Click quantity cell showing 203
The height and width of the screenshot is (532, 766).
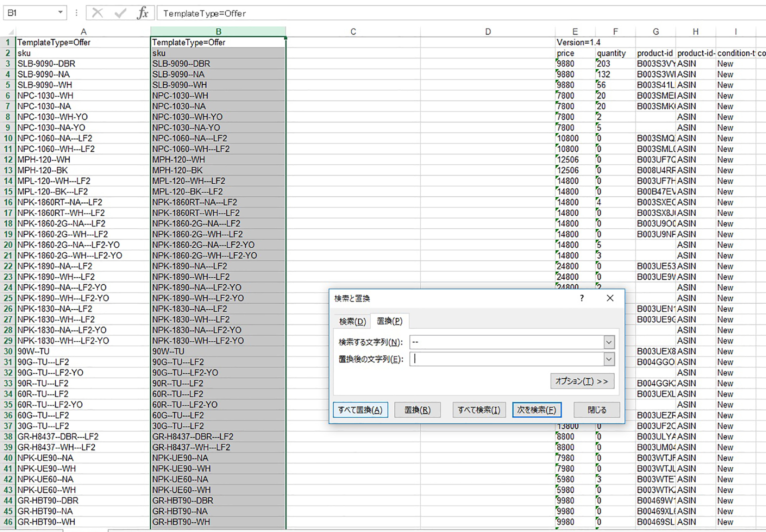(x=615, y=64)
